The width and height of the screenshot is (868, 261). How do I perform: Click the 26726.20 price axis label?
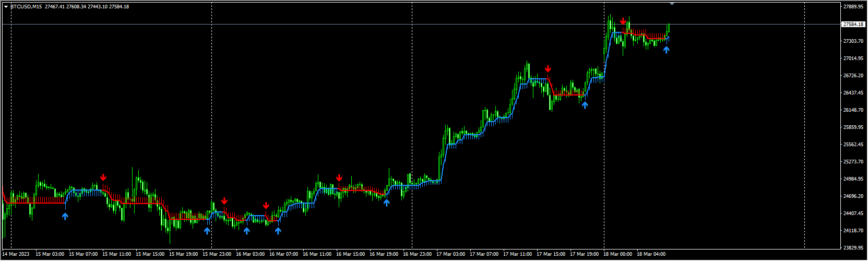(x=852, y=76)
